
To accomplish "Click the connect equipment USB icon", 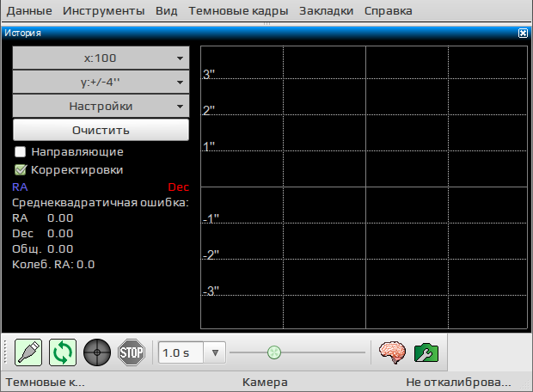I will point(28,352).
